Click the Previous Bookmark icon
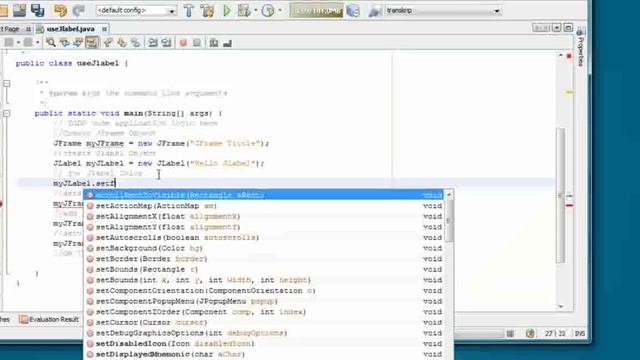Viewport: 640px width, 360px height. coord(108,42)
